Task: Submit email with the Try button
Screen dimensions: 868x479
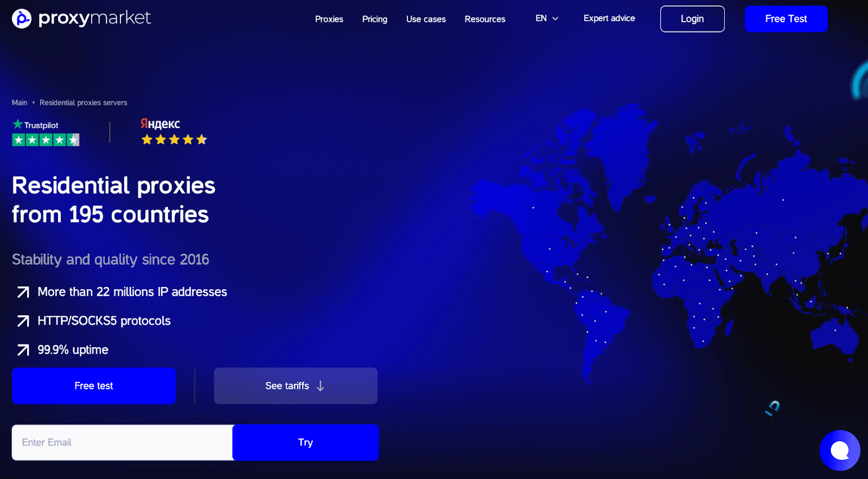Action: click(x=305, y=443)
